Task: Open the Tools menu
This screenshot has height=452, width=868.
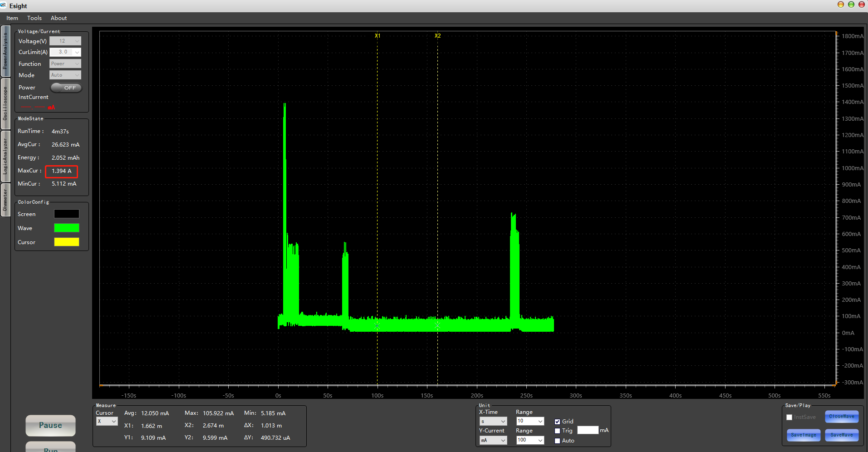Action: pyautogui.click(x=34, y=18)
